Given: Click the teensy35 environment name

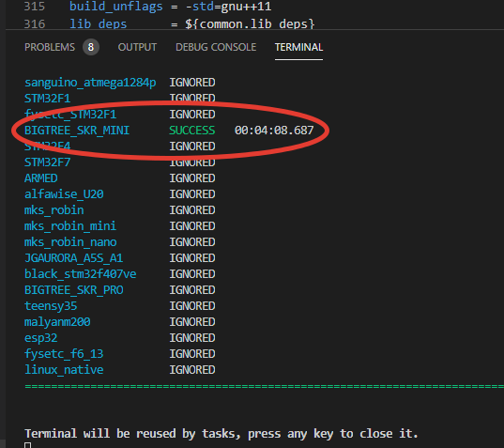Looking at the screenshot, I should (51, 306).
